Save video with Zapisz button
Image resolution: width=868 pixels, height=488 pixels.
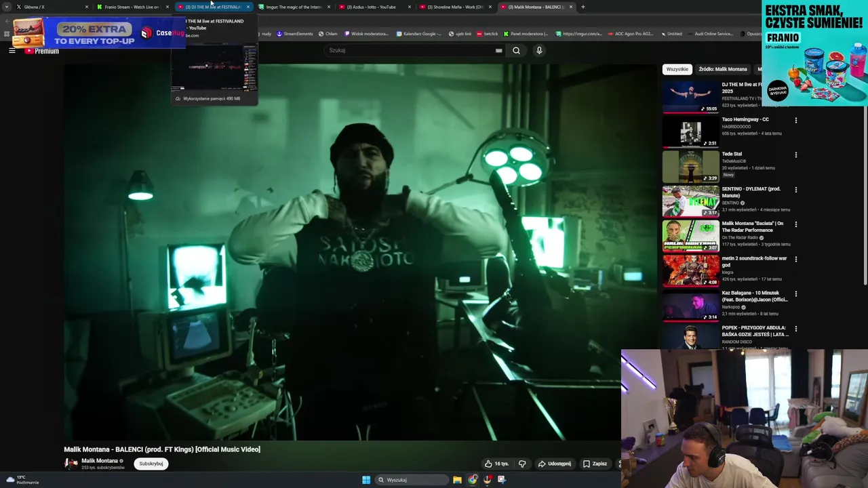tap(594, 464)
